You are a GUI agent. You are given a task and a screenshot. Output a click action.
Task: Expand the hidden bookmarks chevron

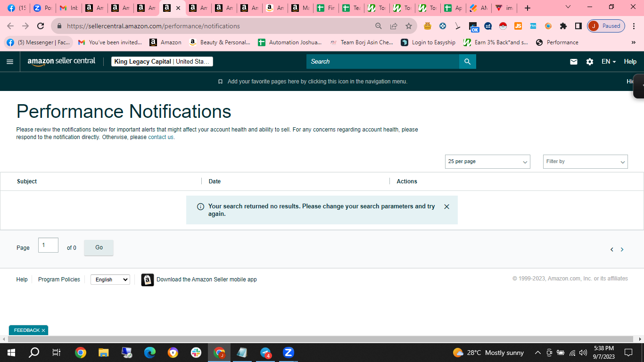(633, 42)
